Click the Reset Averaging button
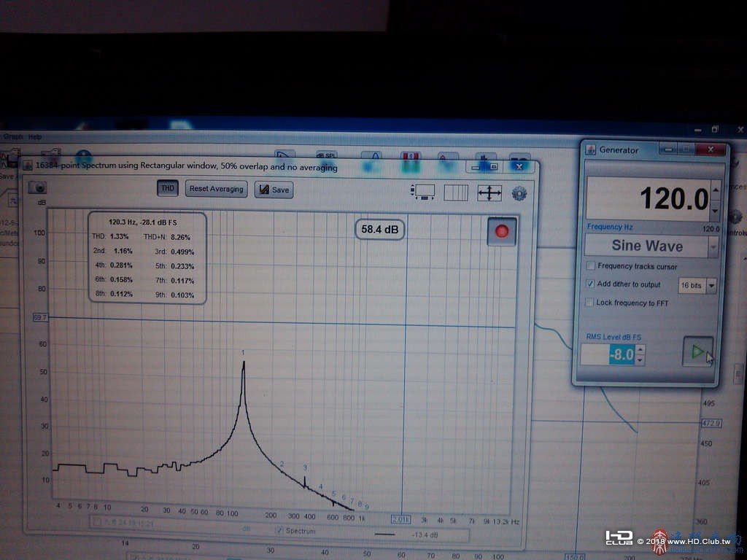Screen dimensions: 747x560 216,189
